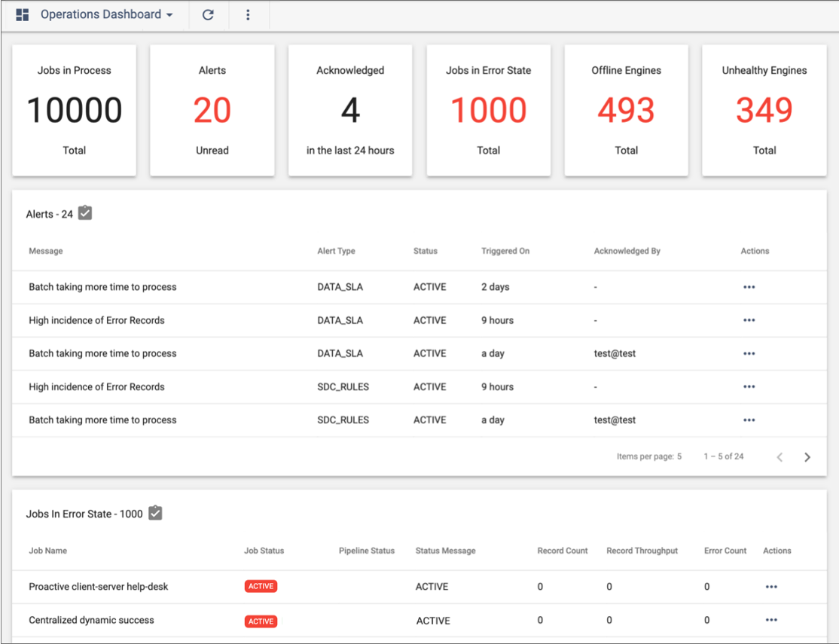
Task: Click the Offline Engines card
Action: click(x=627, y=110)
